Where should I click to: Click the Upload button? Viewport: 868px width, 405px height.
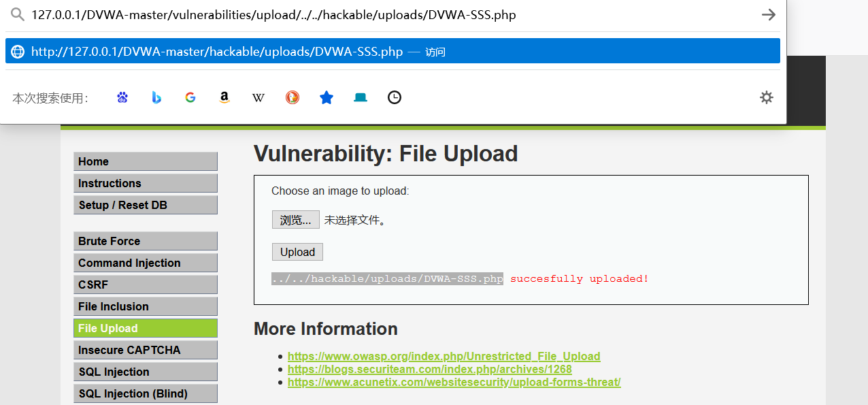(x=297, y=252)
